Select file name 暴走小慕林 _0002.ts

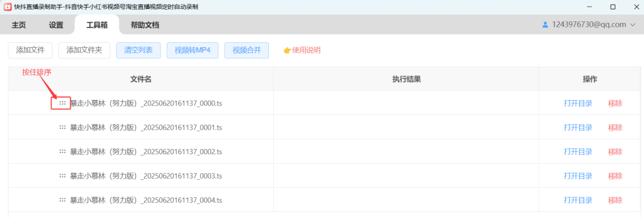(x=146, y=152)
